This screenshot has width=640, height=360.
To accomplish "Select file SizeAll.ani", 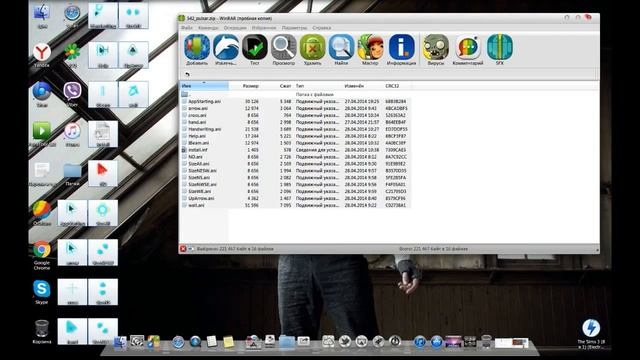I will 296,164.
